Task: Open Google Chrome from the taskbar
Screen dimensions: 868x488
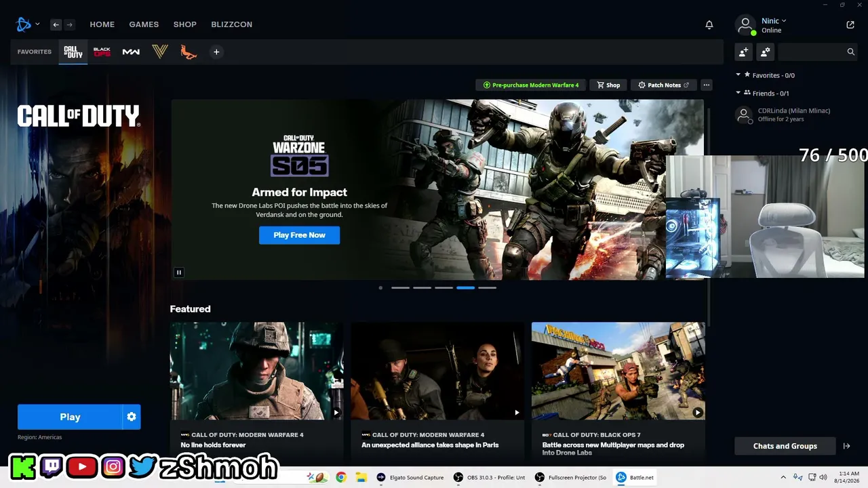Action: pos(341,477)
